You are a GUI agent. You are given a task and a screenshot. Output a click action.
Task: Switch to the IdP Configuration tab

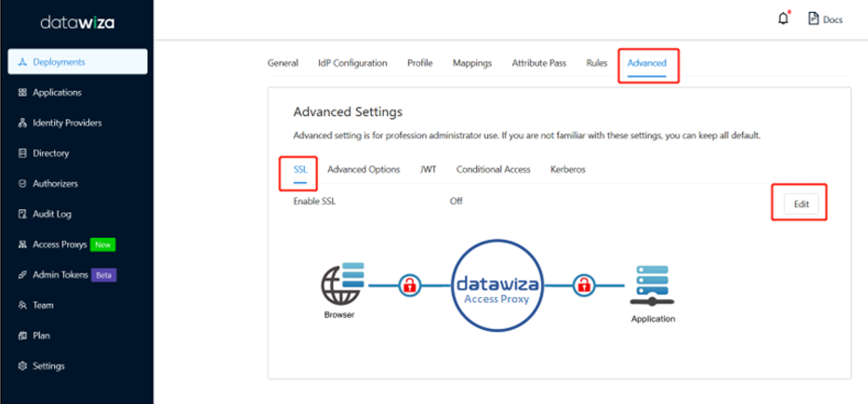(x=352, y=63)
